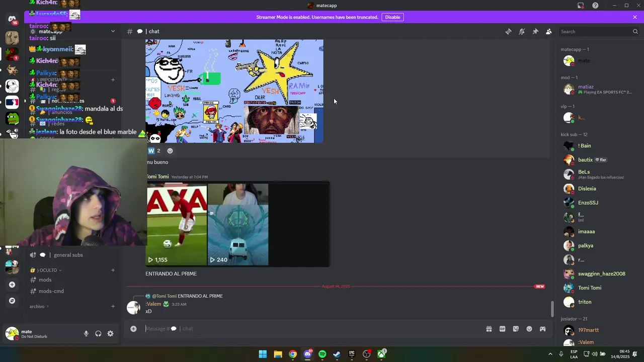Open User Settings gear icon
Image resolution: width=644 pixels, height=362 pixels.
tap(110, 334)
